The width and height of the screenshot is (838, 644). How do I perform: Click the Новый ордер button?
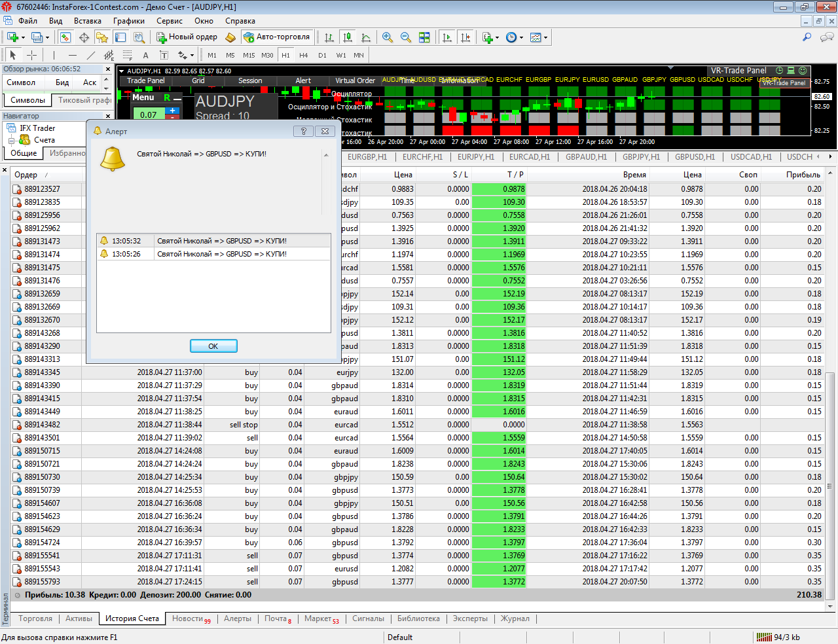[x=187, y=37]
